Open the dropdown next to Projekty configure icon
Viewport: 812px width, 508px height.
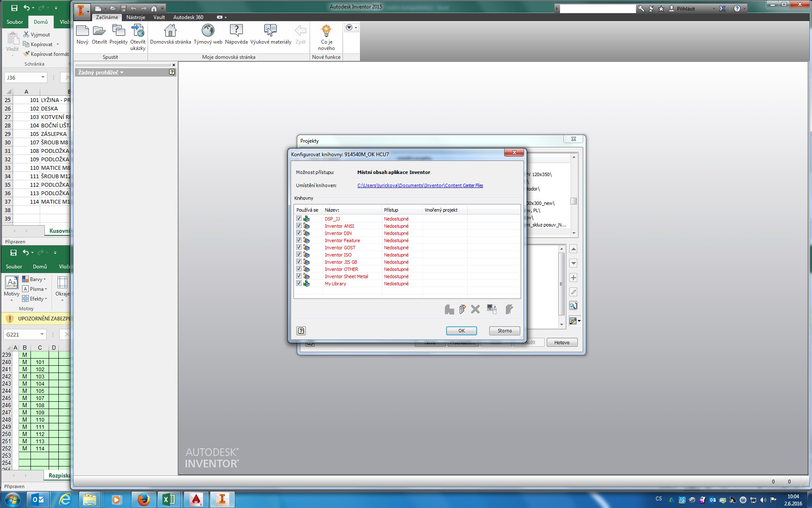(x=579, y=321)
